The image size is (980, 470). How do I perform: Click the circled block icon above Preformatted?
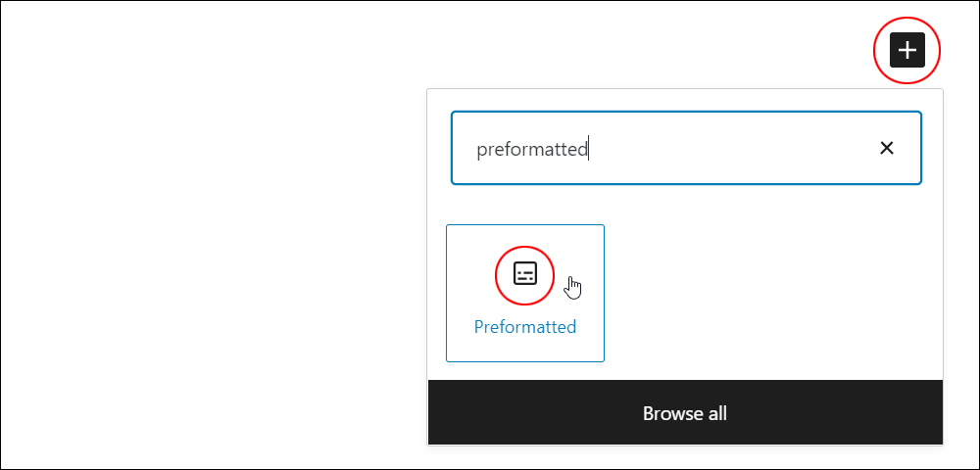tap(525, 274)
